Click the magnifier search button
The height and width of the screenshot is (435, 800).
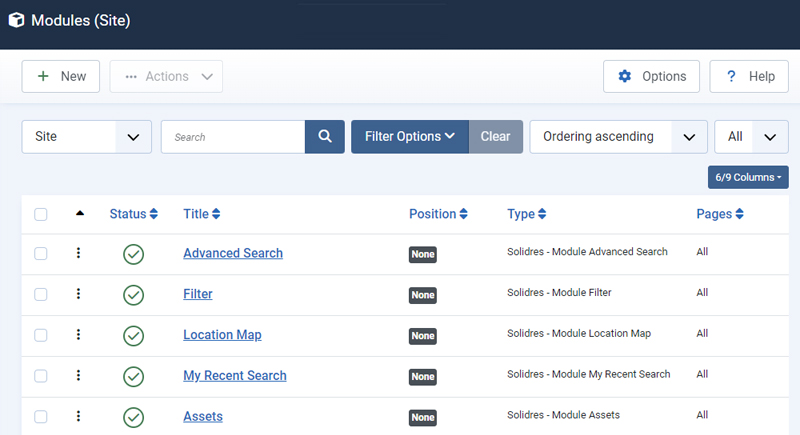pyautogui.click(x=324, y=137)
